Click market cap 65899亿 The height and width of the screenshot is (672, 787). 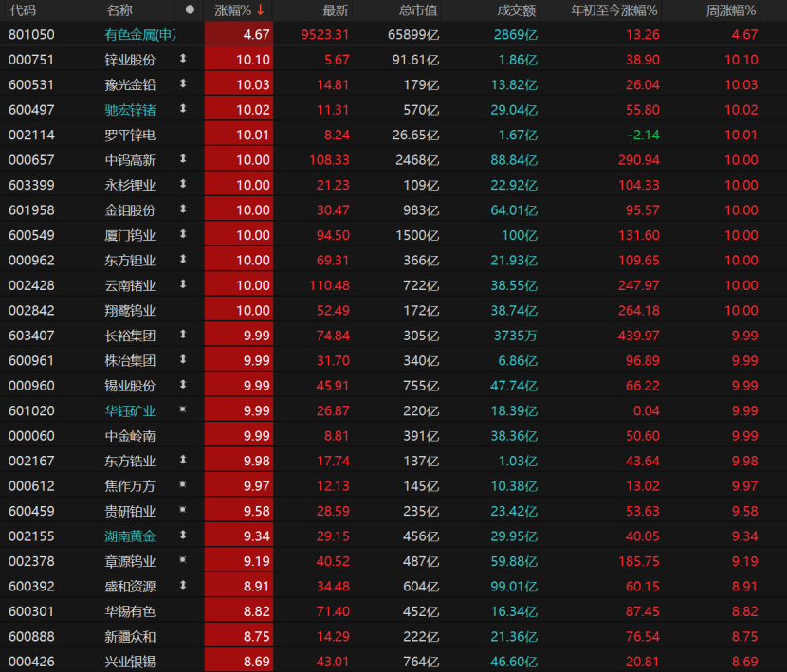click(x=413, y=35)
